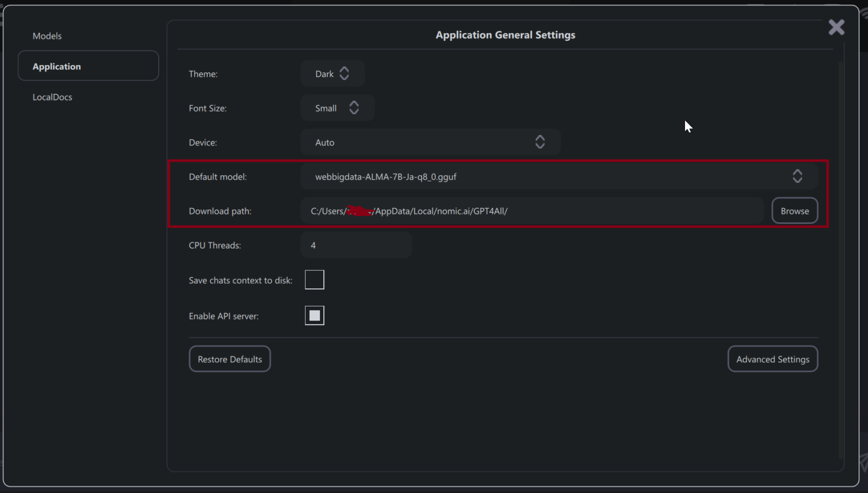Open Advanced Settings
Image resolution: width=868 pixels, height=493 pixels.
(x=772, y=358)
